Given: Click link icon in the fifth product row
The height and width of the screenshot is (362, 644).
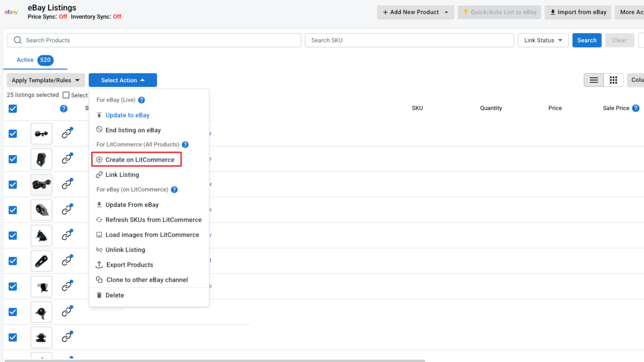Looking at the screenshot, I should 67,235.
